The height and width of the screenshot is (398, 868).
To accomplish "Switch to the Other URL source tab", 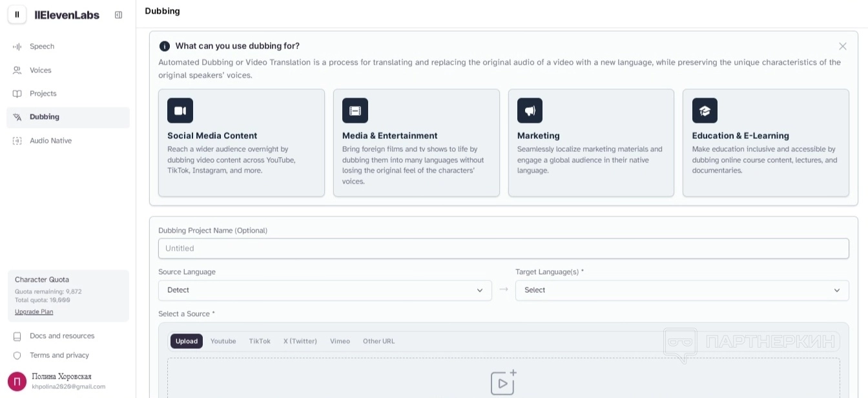I will [378, 341].
